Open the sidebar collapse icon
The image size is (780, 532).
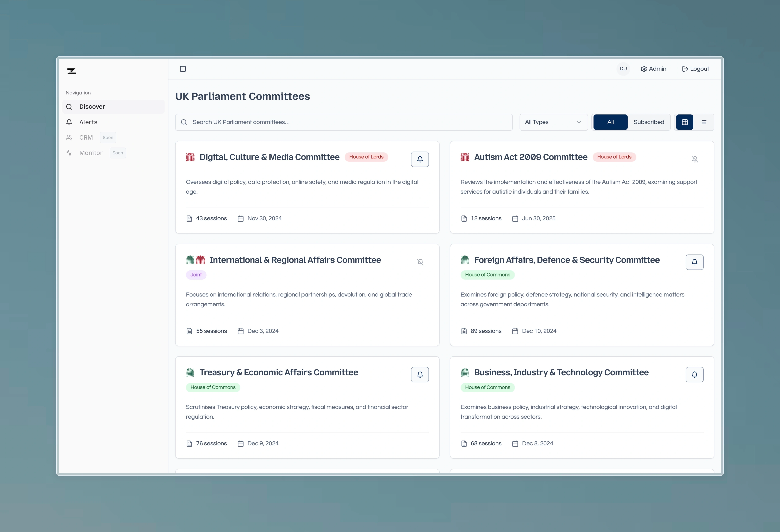pyautogui.click(x=183, y=69)
